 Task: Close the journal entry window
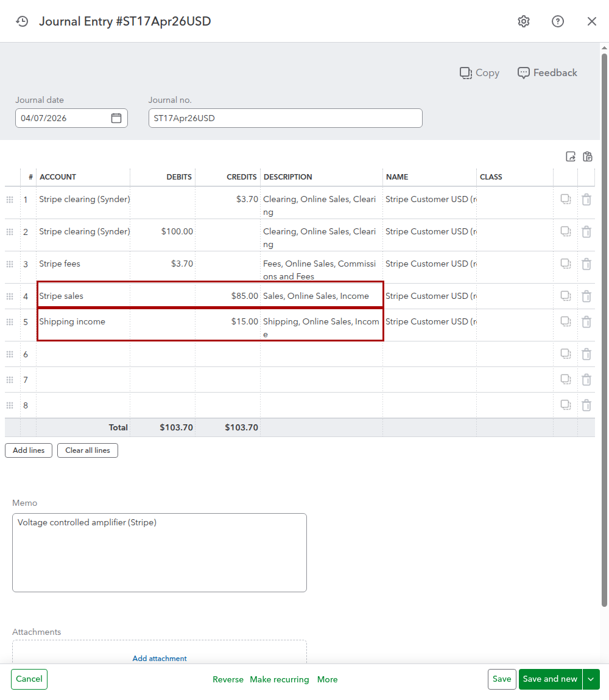[x=591, y=21]
